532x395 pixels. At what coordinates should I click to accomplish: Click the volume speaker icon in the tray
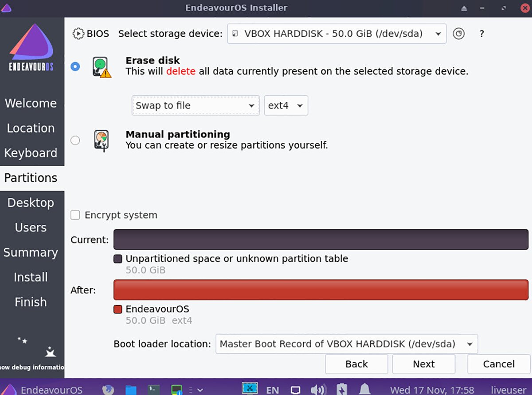coord(317,390)
